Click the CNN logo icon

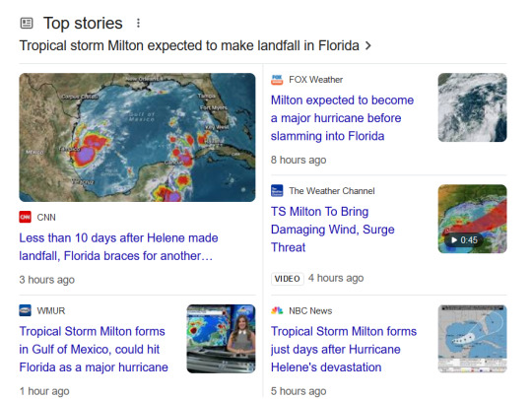pyautogui.click(x=25, y=217)
